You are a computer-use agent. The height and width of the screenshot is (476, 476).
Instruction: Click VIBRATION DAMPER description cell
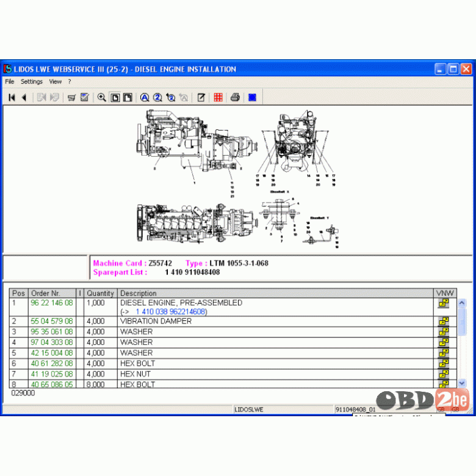(x=275, y=321)
